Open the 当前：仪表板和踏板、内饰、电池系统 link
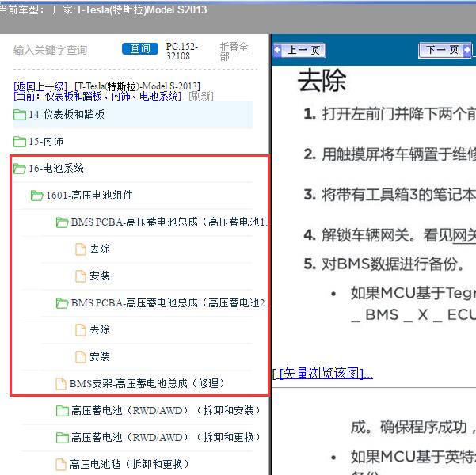476x475 pixels. click(x=97, y=97)
